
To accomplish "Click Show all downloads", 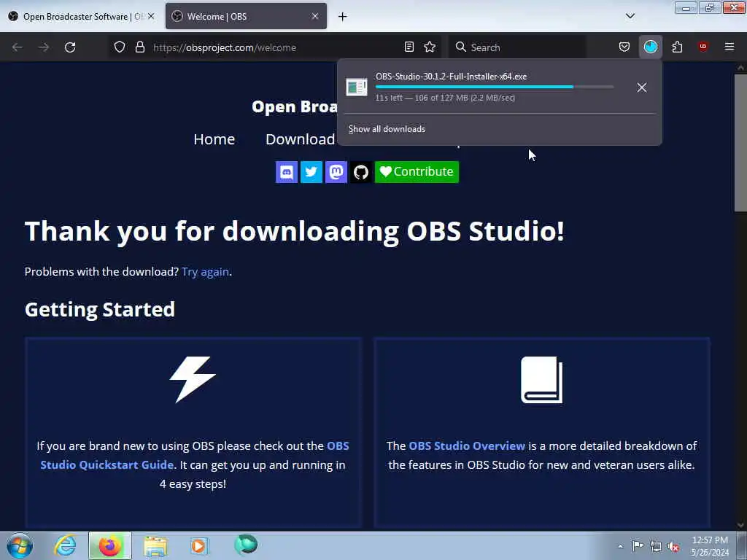I will [x=387, y=129].
